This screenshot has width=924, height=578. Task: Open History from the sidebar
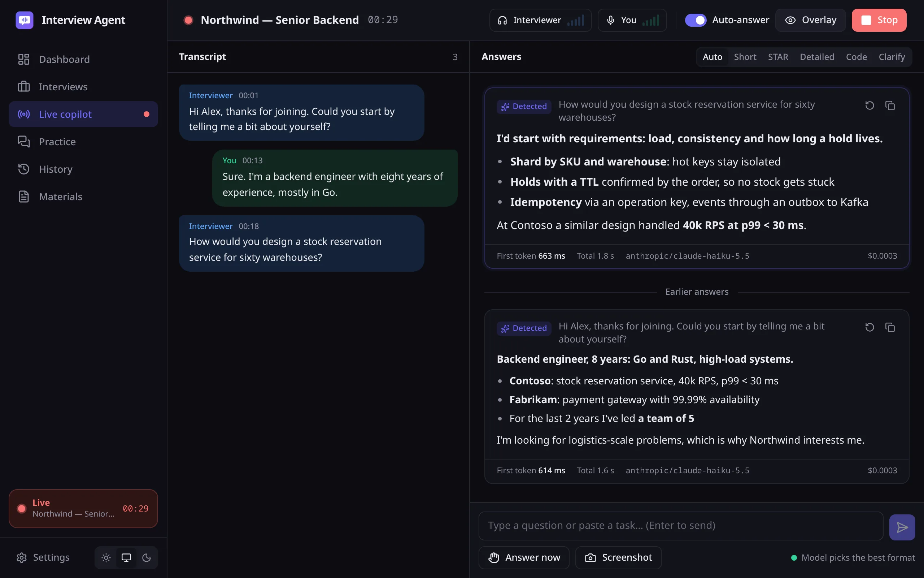point(83,169)
